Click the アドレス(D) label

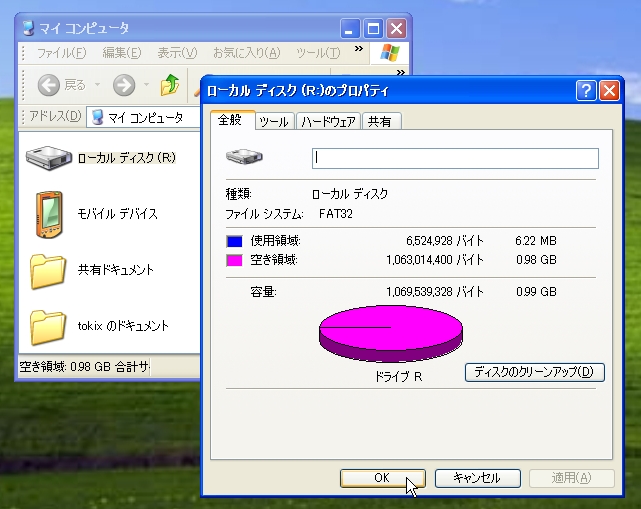pos(55,117)
